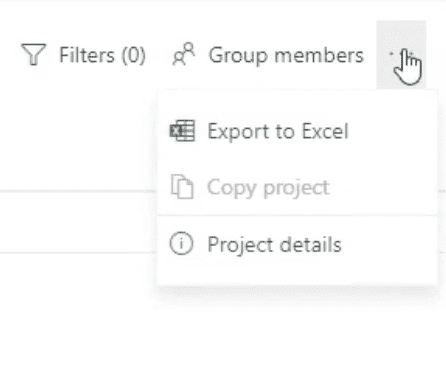Click the Group members people icon
Viewport: 446px width, 366px height.
click(x=184, y=54)
